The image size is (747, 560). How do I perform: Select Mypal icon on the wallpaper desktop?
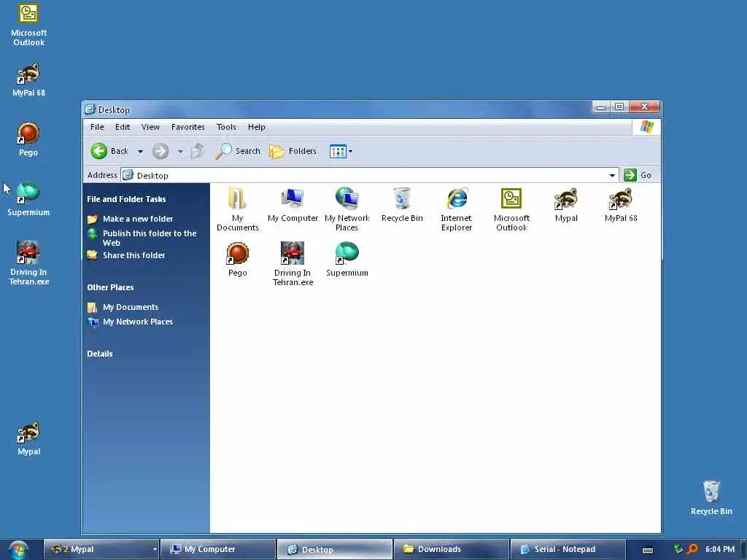click(28, 438)
